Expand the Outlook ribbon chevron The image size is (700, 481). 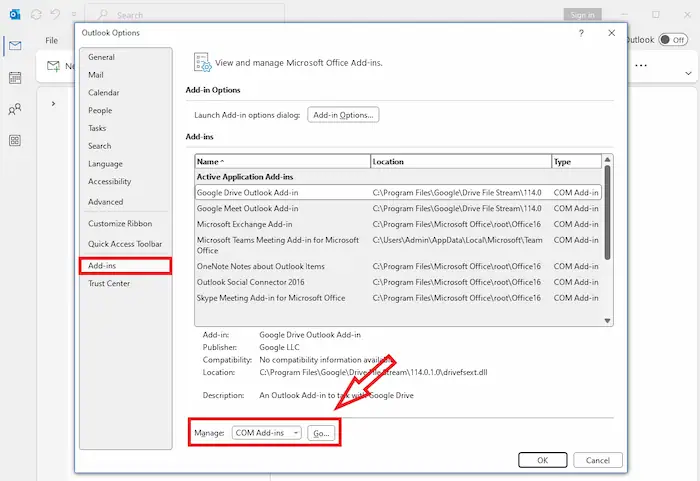688,73
